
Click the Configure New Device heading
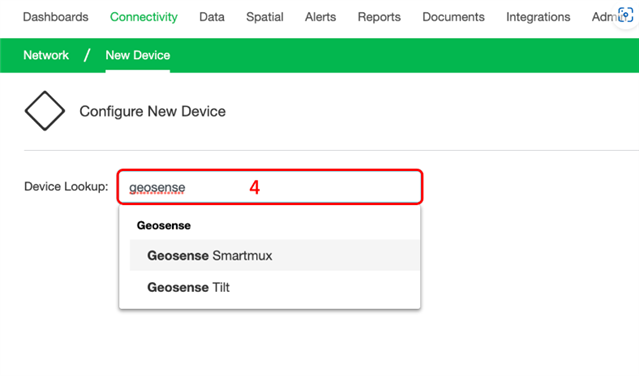click(152, 111)
